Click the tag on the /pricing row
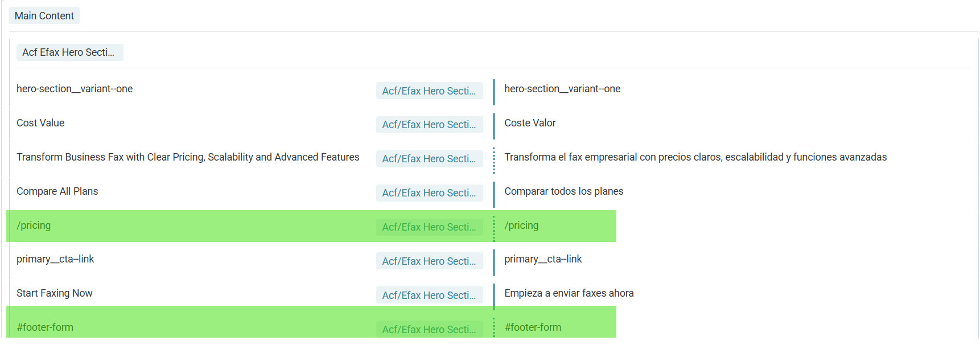This screenshot has width=980, height=357. tap(429, 227)
